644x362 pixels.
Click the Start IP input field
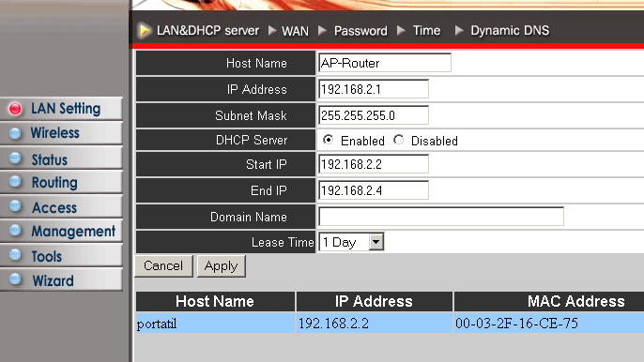pos(374,164)
